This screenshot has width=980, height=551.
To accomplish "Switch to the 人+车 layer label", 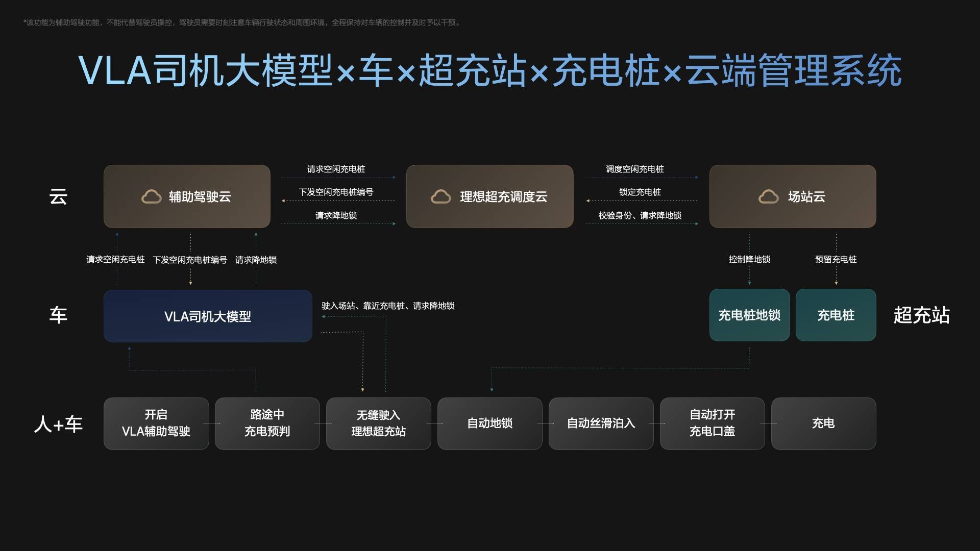I will (x=58, y=423).
